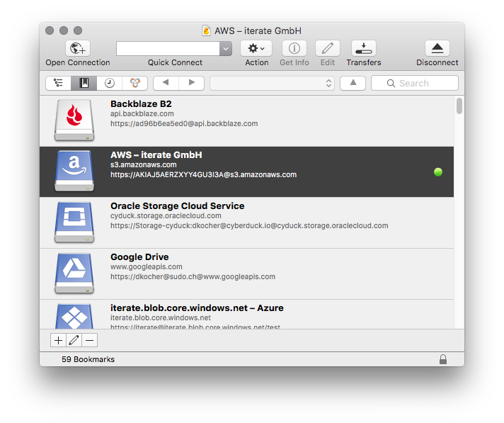
Task: Click the s3.amazonaws.com hostname text
Action: point(144,164)
